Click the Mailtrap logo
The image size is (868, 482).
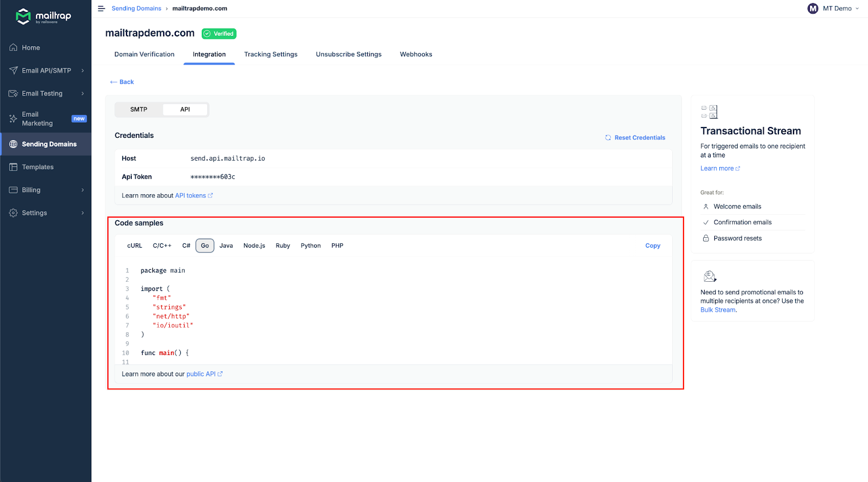coord(43,16)
